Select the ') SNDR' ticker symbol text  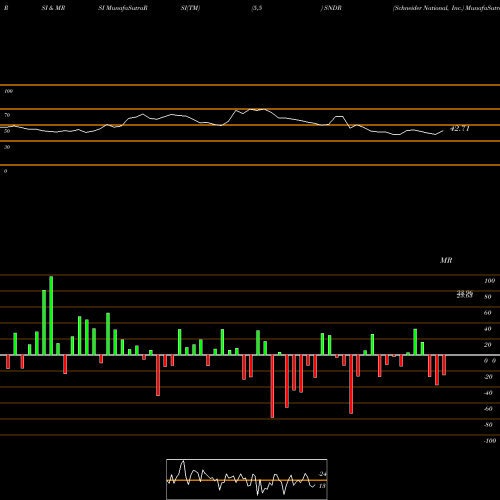pos(331,8)
